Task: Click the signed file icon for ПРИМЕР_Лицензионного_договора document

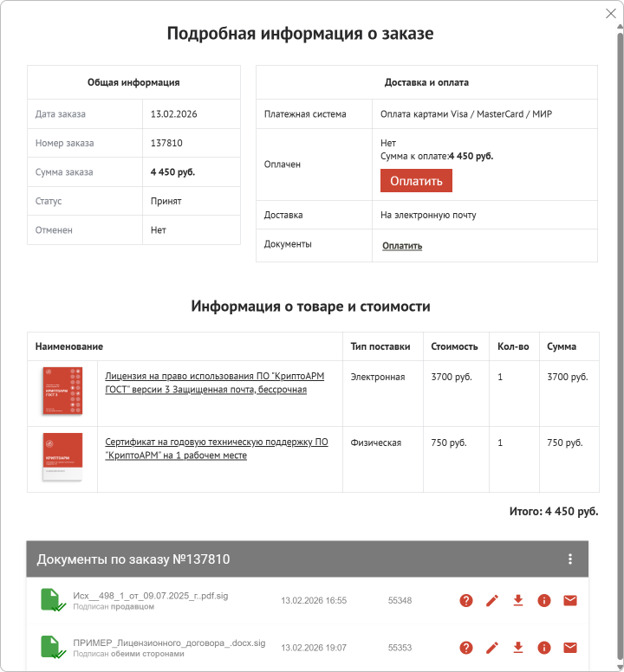Action: click(x=52, y=647)
